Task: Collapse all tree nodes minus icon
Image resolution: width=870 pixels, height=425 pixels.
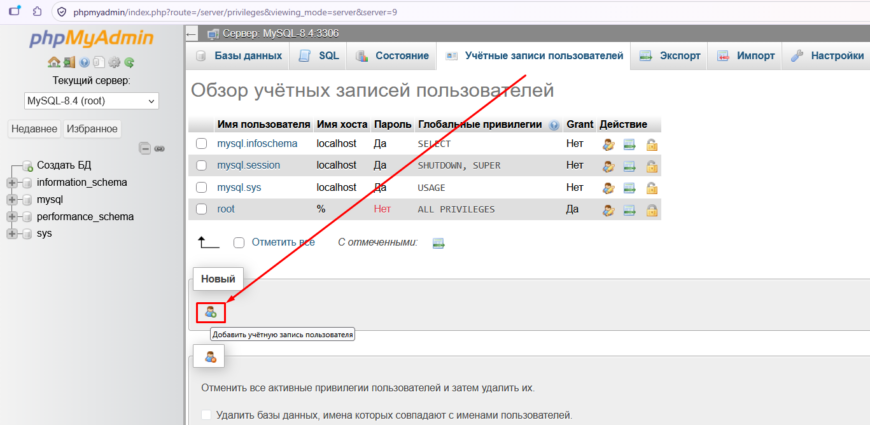Action: tap(144, 149)
